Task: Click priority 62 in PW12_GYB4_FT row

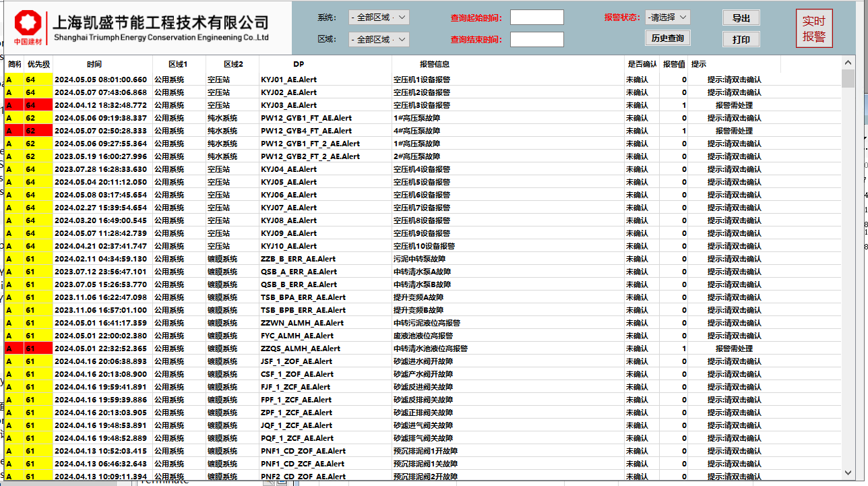Action: pos(30,131)
